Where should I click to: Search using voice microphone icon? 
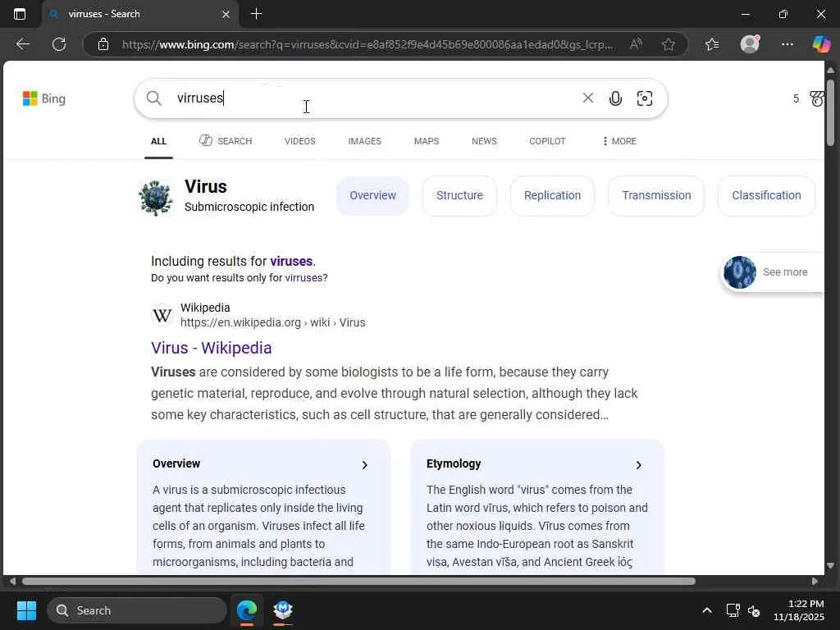coord(615,98)
